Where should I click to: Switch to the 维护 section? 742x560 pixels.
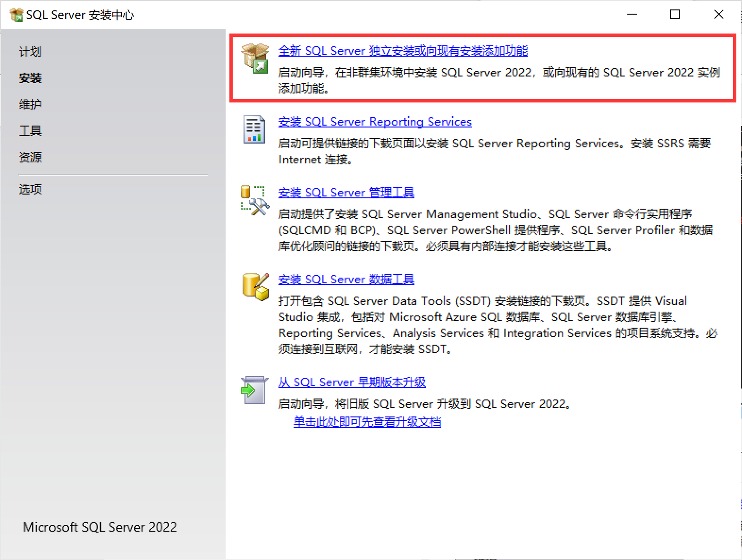pos(30,104)
